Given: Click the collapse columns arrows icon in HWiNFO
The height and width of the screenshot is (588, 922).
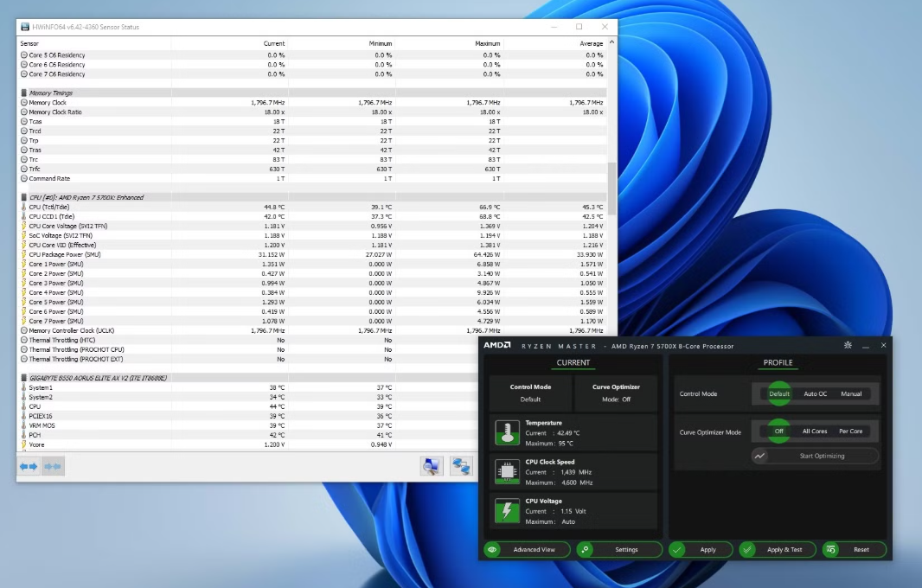Looking at the screenshot, I should coord(52,467).
